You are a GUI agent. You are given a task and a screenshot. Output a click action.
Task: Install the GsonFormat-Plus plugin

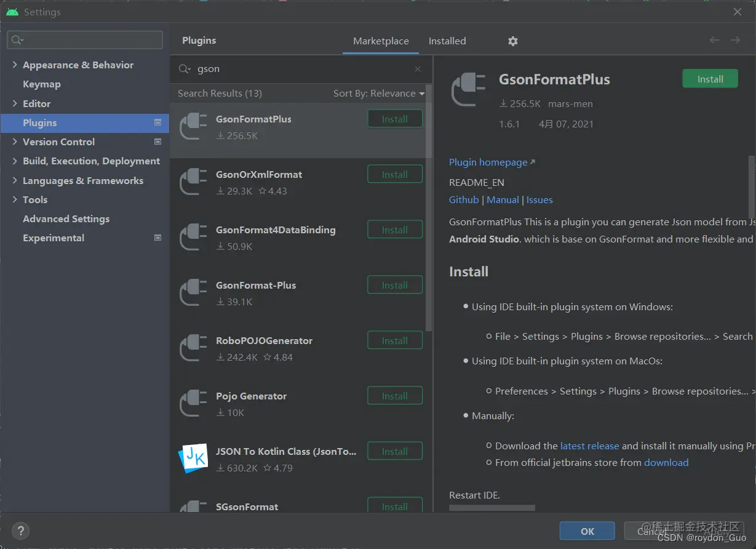tap(395, 285)
